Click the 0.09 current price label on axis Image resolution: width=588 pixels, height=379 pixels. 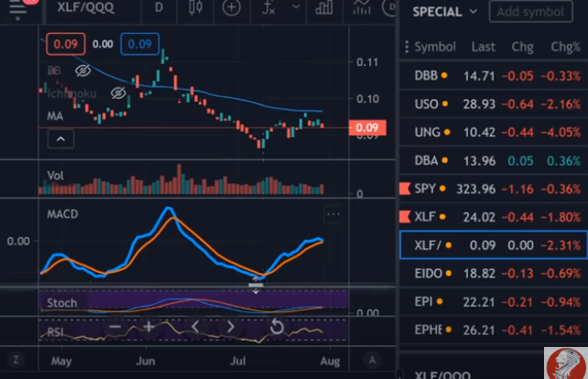tap(367, 127)
